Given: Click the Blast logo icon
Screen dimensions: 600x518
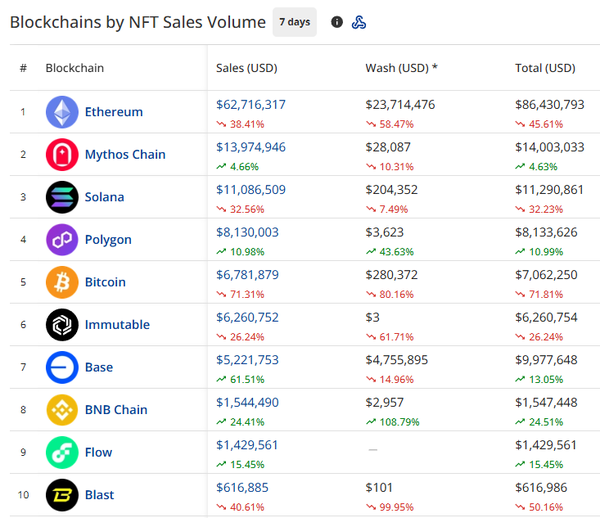Looking at the screenshot, I should pyautogui.click(x=62, y=495).
